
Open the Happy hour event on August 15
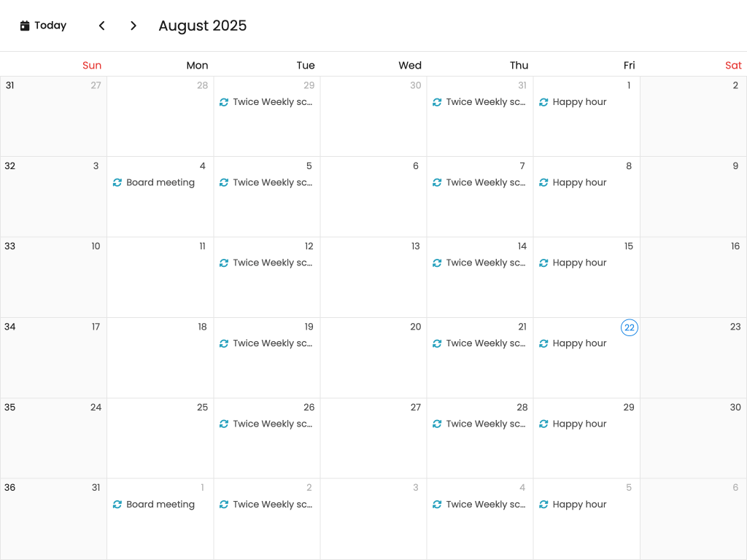(579, 263)
